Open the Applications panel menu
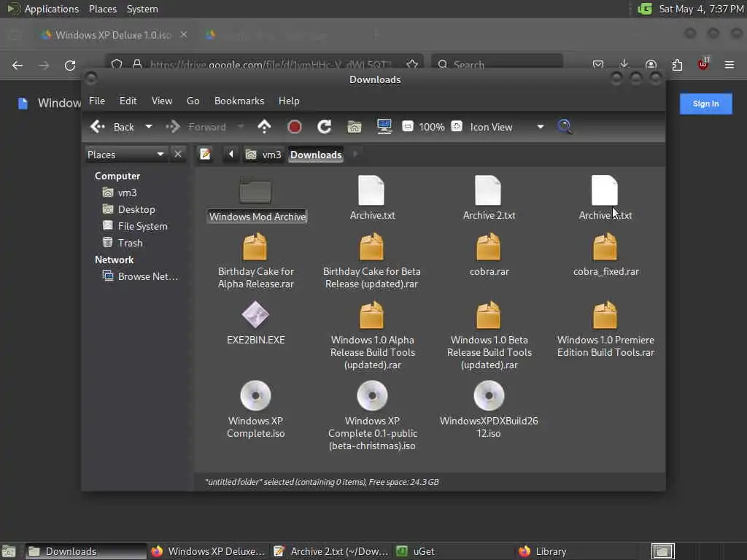The height and width of the screenshot is (560, 747). point(52,9)
